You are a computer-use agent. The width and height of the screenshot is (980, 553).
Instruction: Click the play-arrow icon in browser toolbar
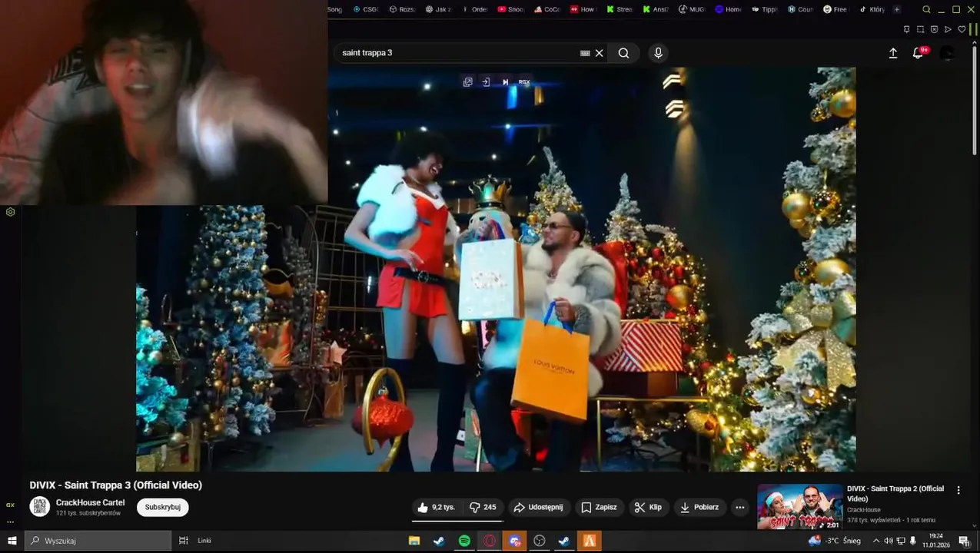[x=948, y=29]
